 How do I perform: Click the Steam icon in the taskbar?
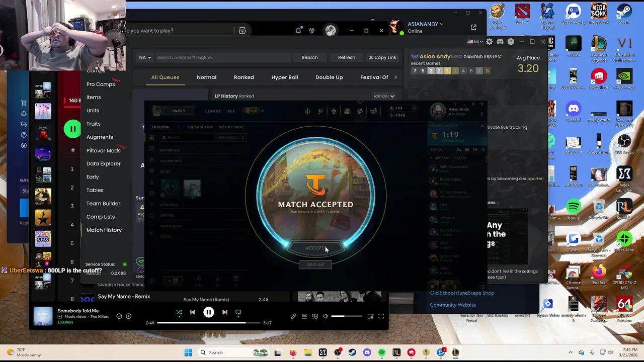352,352
